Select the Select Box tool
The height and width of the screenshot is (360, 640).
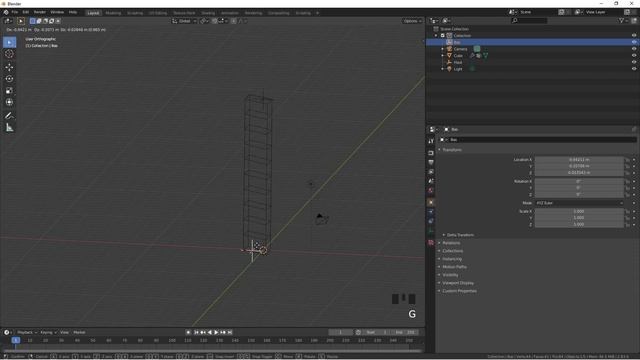(9, 42)
